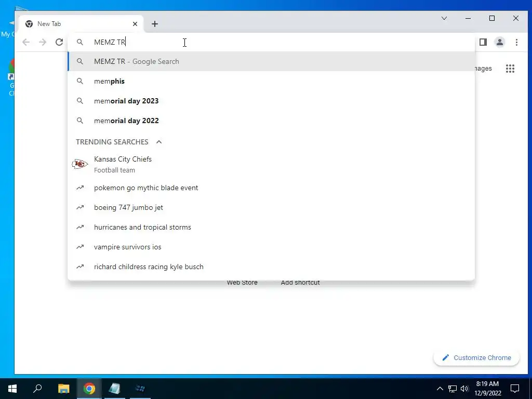The width and height of the screenshot is (532, 399).
Task: Minimize the Chrome window
Action: (x=468, y=18)
